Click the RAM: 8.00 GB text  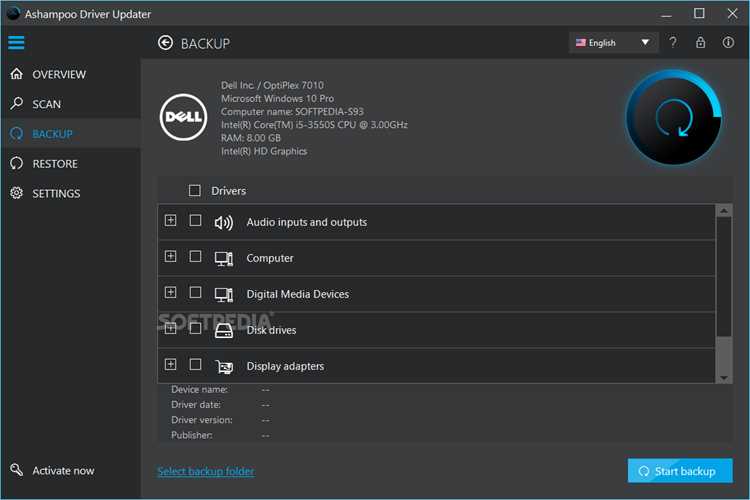click(251, 138)
